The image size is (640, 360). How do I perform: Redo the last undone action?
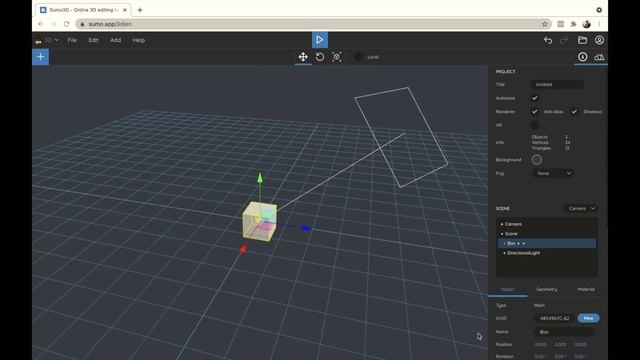click(564, 40)
